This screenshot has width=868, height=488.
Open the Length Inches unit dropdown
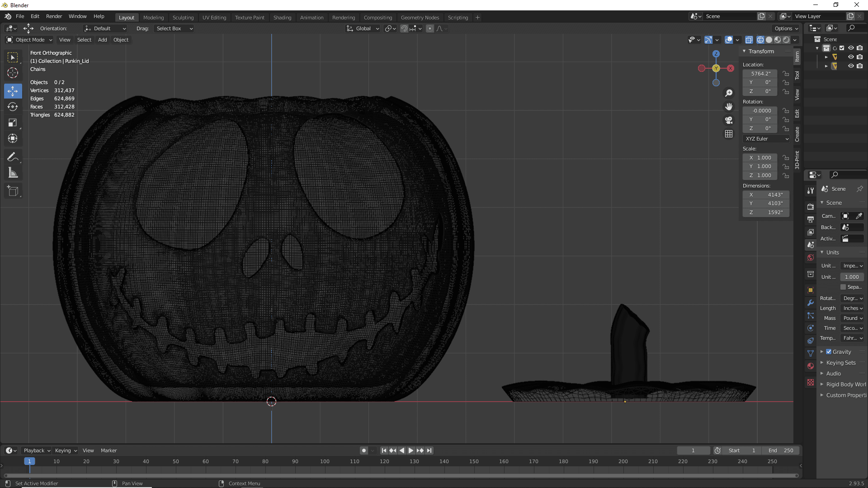pyautogui.click(x=853, y=308)
